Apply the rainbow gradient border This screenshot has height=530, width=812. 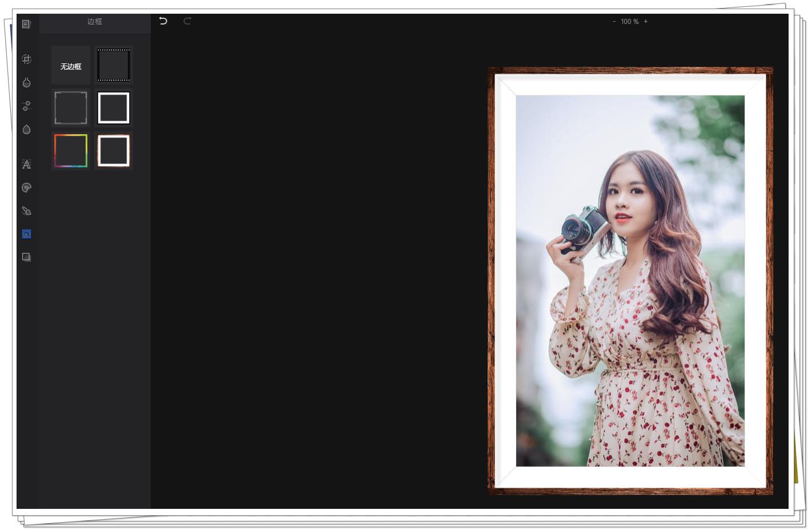(x=71, y=151)
